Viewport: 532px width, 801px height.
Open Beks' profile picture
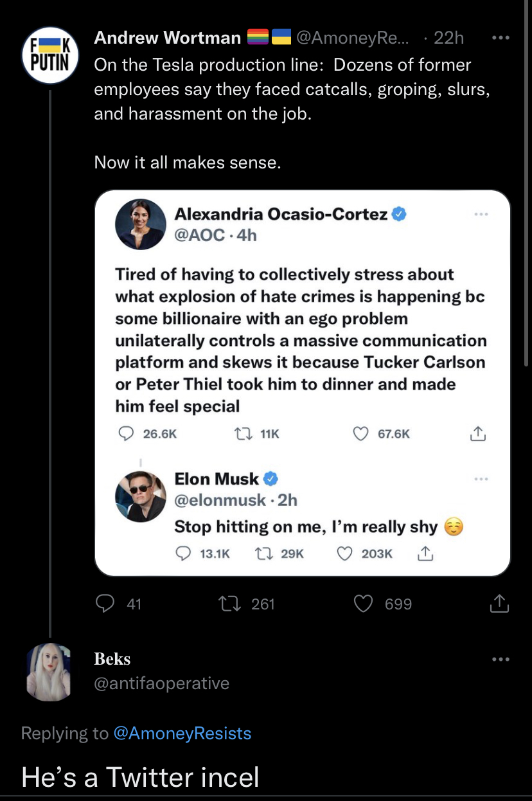click(x=50, y=671)
